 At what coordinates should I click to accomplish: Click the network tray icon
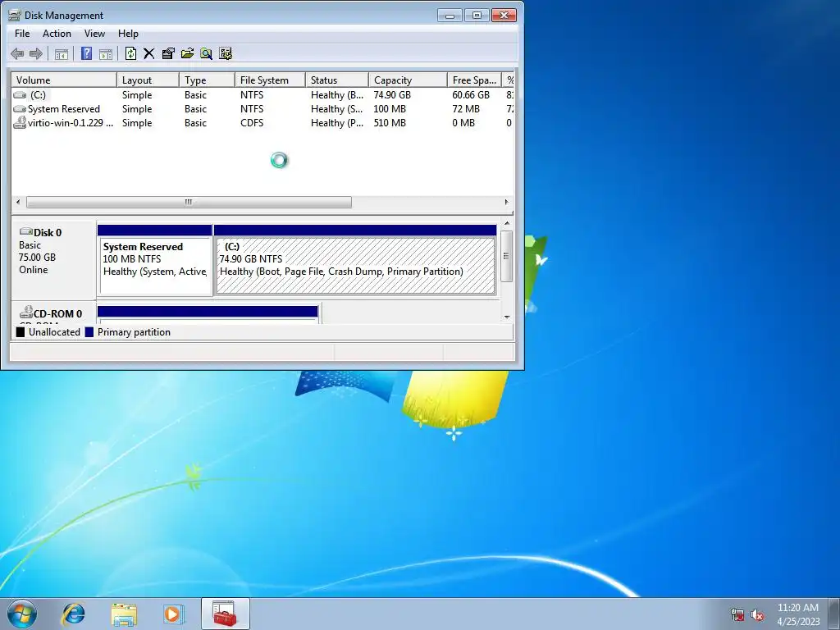(x=737, y=614)
